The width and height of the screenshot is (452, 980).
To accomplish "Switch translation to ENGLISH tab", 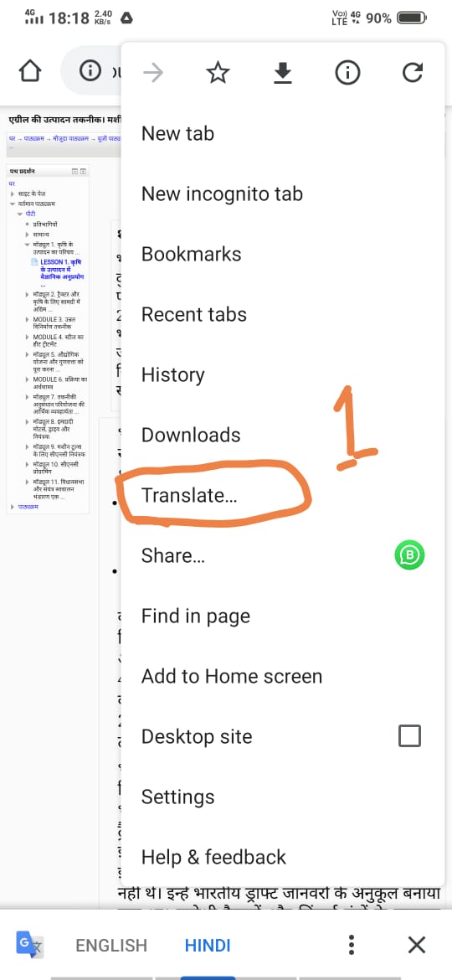I will pos(111,945).
